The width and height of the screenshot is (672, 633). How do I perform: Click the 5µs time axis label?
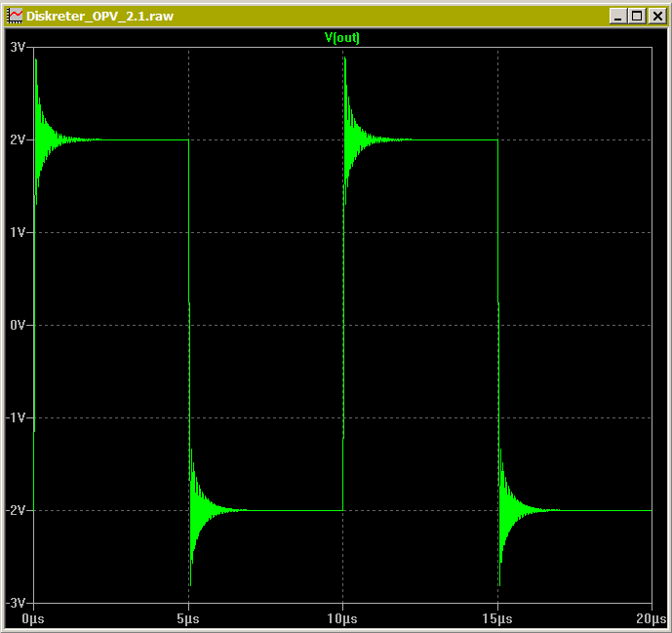pos(188,618)
